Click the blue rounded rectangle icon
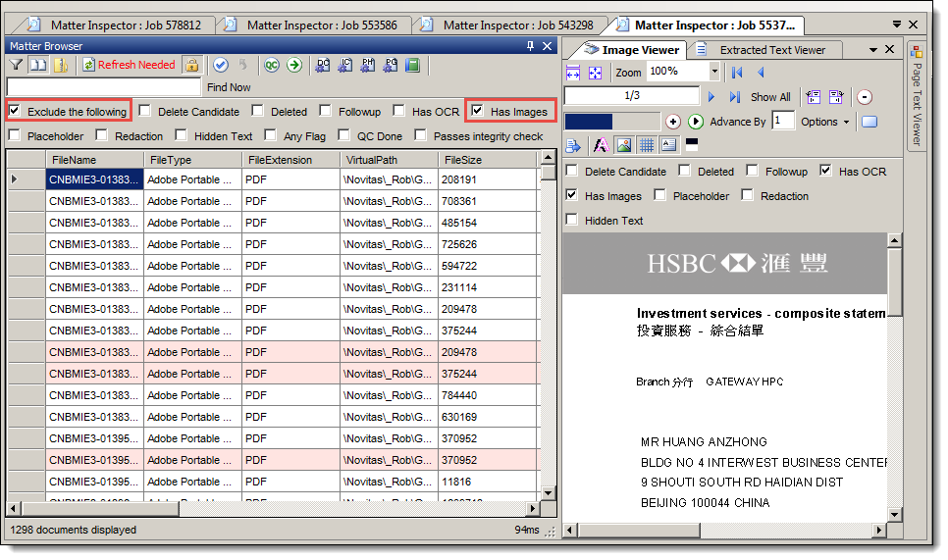Viewport: 948px width, 560px height. [x=869, y=122]
